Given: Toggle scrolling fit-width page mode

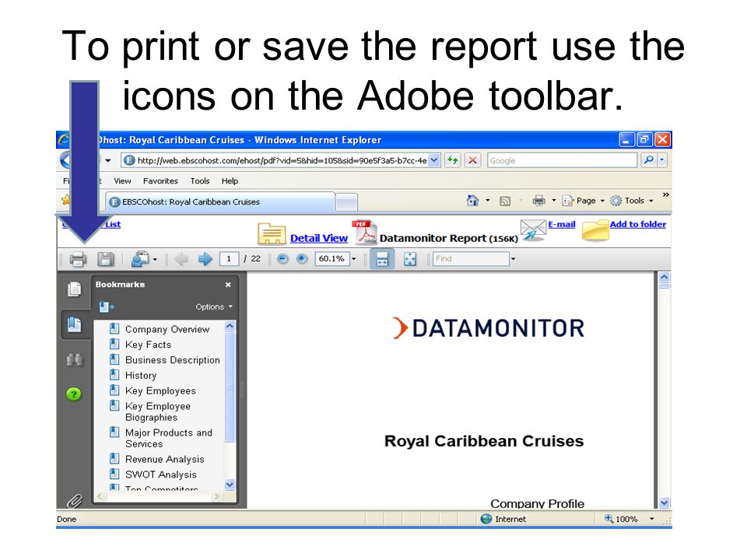Looking at the screenshot, I should [382, 259].
